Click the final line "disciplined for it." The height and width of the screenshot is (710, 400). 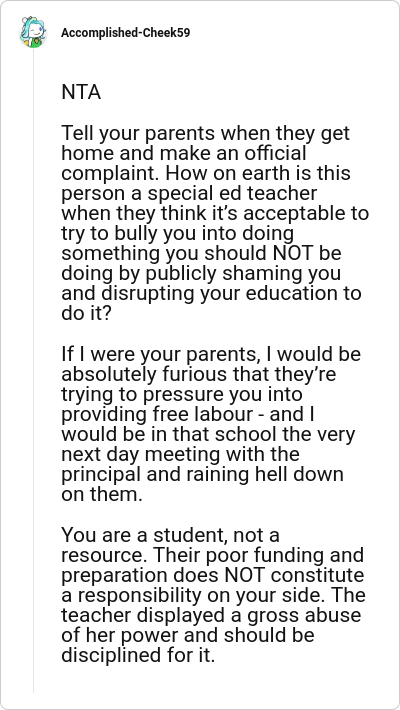[138, 655]
